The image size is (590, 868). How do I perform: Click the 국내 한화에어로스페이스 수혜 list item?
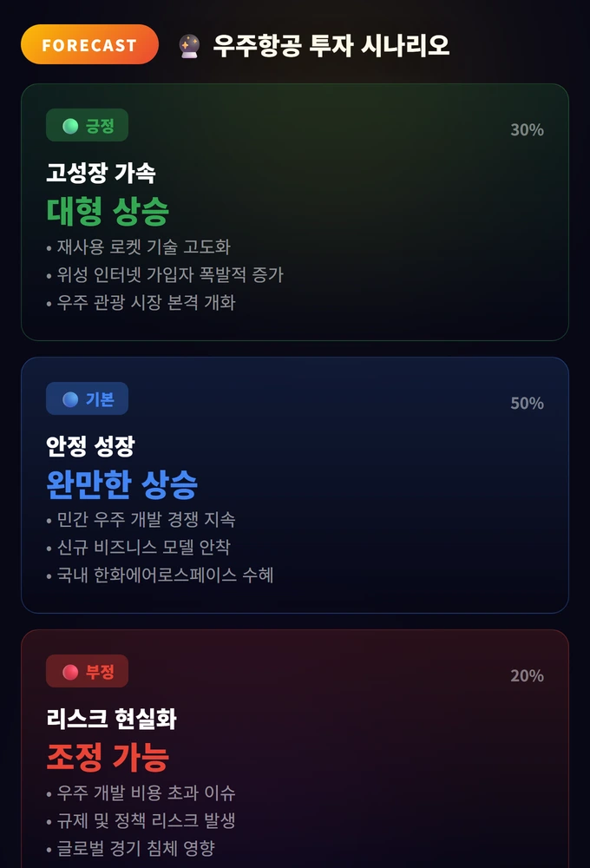click(161, 575)
